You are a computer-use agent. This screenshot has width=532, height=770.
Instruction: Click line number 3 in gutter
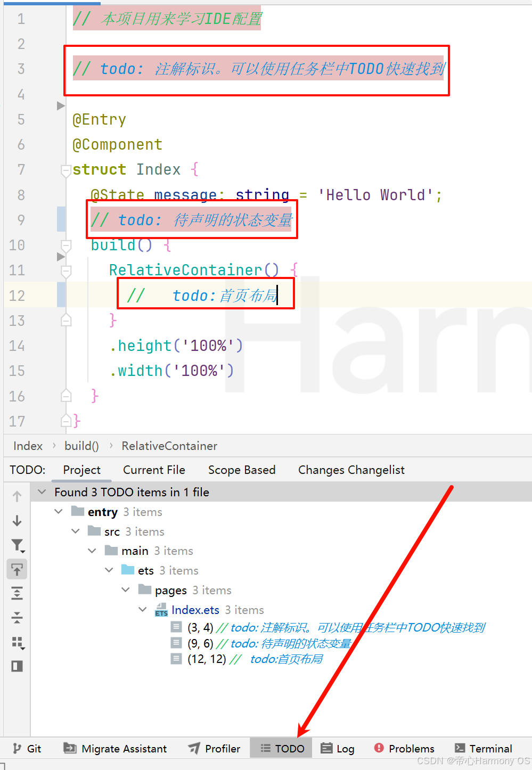click(21, 69)
